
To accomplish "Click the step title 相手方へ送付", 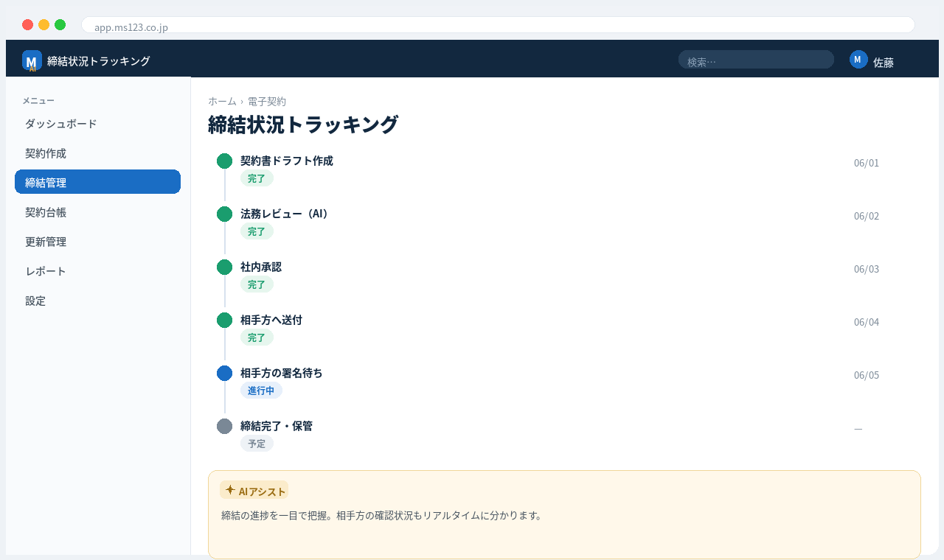I will click(271, 320).
